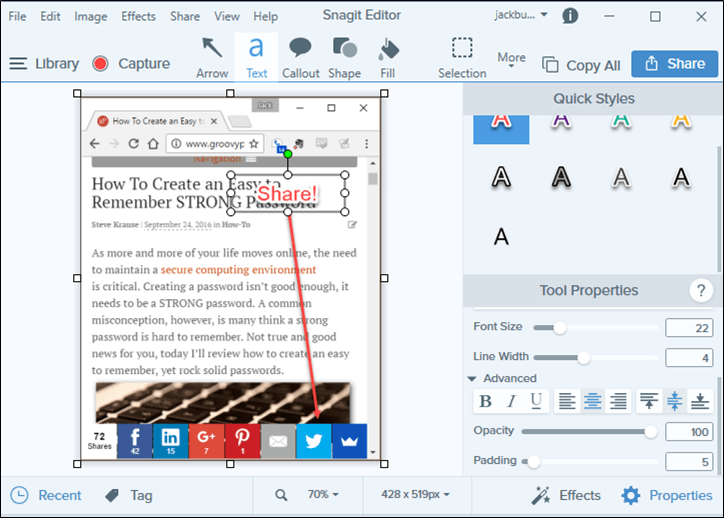Apply the teal A quick style
The width and height of the screenshot is (724, 518).
coord(621,121)
